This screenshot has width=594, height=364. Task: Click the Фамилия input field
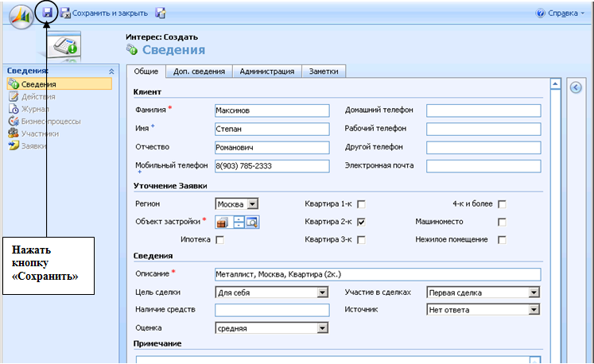(x=272, y=110)
